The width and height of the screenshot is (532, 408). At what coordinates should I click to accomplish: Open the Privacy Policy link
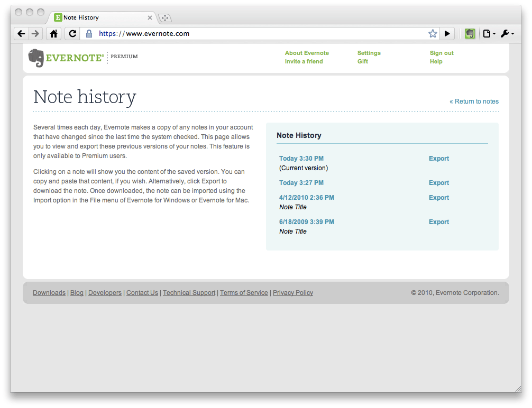pyautogui.click(x=293, y=293)
